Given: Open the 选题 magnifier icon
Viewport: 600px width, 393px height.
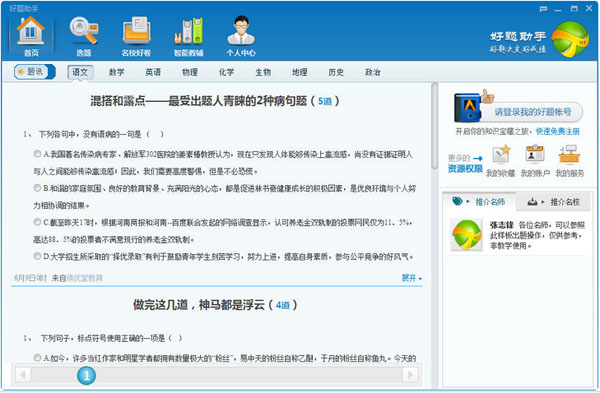Looking at the screenshot, I should (x=83, y=31).
